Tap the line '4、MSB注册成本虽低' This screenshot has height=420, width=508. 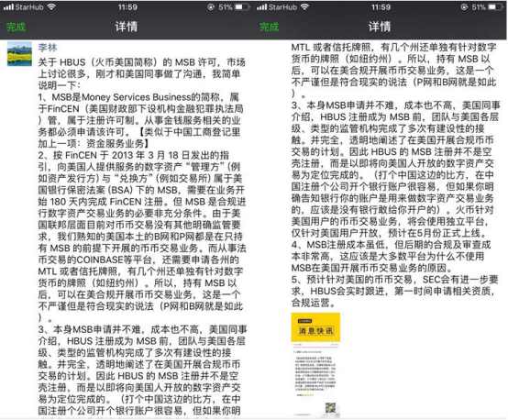click(x=391, y=244)
